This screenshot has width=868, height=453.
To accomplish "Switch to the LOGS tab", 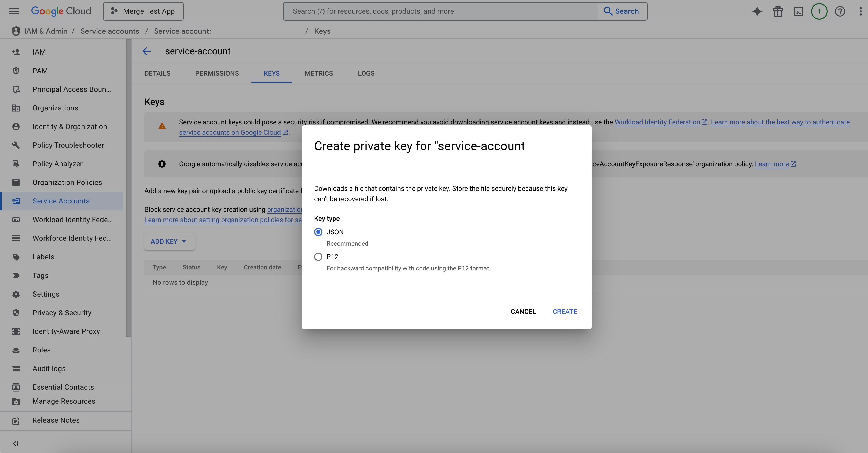I will pyautogui.click(x=366, y=73).
